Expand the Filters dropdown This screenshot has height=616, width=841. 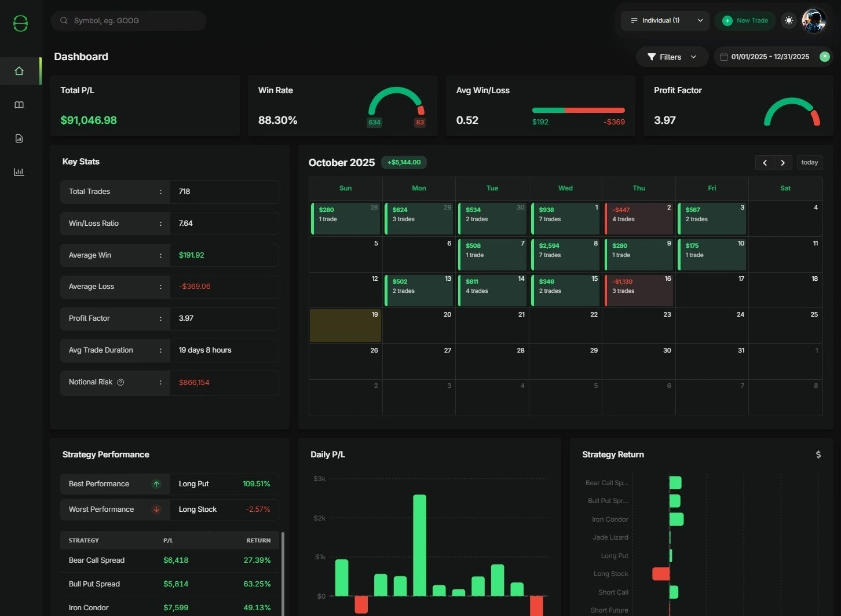tap(693, 57)
